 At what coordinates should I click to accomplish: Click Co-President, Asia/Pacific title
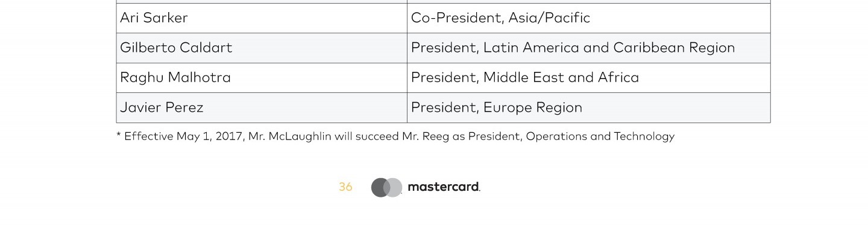500,18
